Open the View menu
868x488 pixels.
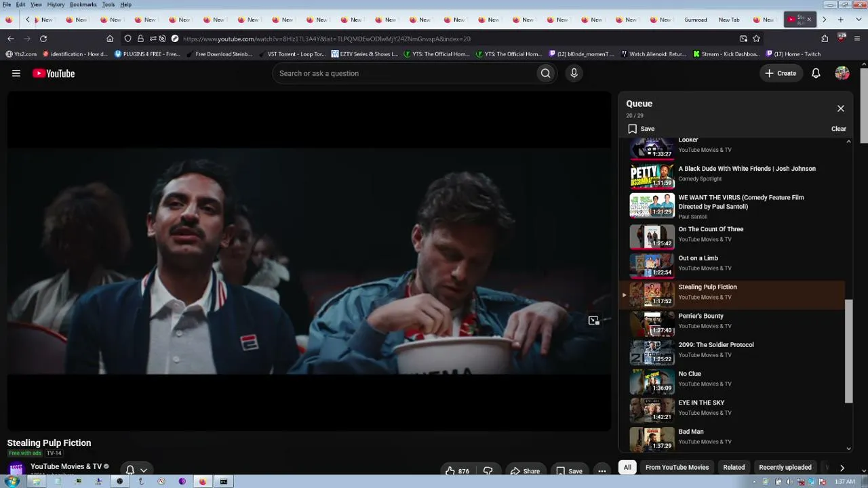click(36, 5)
